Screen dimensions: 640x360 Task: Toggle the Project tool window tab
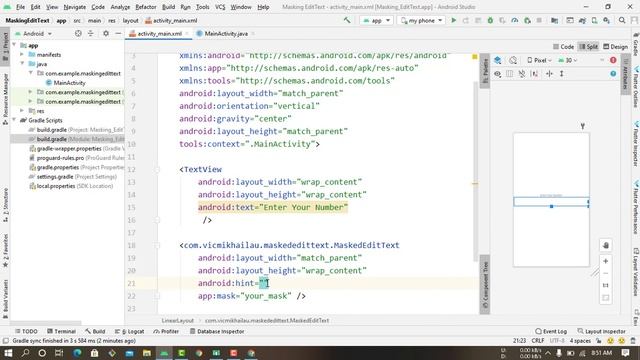pos(5,46)
